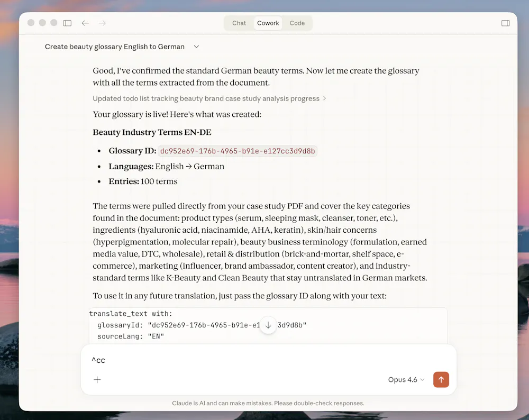
Task: Expand the updated todo list step
Action: 209,98
